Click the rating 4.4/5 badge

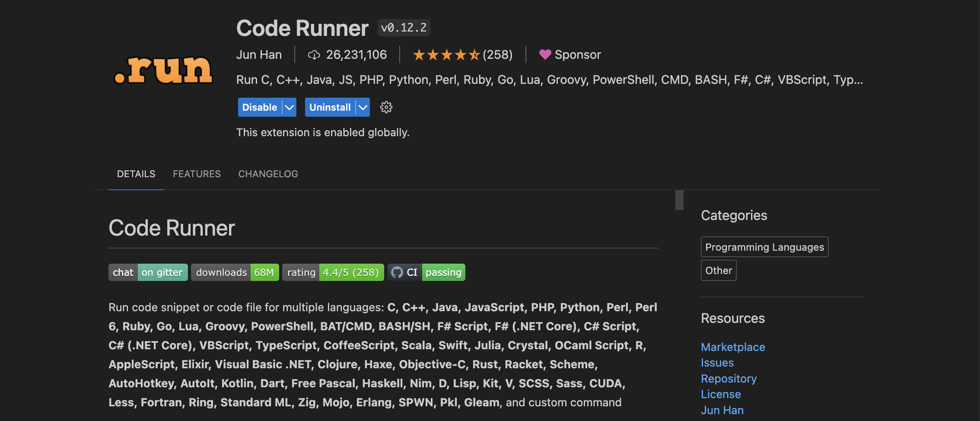click(333, 272)
